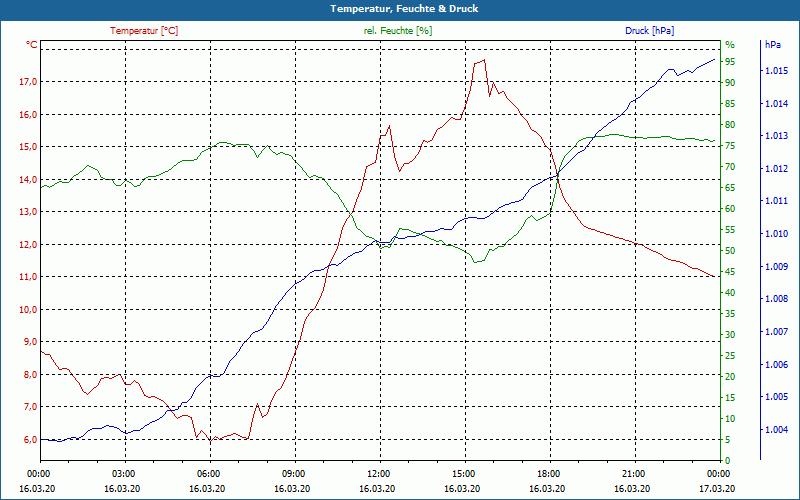Viewport: 800px width, 500px height.
Task: Click the '10' humidity axis value
Action: pyautogui.click(x=730, y=419)
